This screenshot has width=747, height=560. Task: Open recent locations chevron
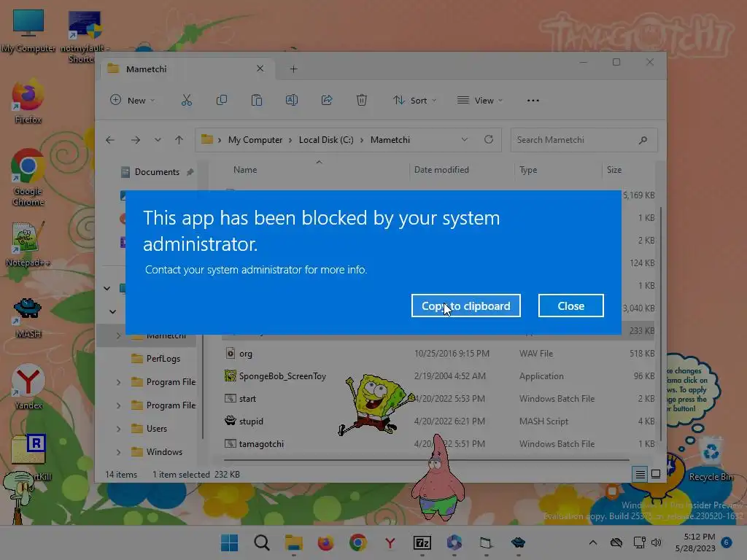click(158, 140)
